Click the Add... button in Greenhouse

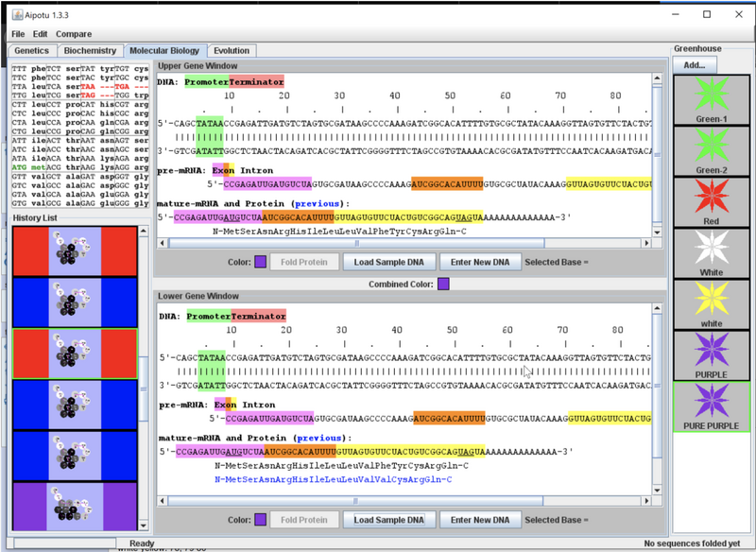click(694, 65)
